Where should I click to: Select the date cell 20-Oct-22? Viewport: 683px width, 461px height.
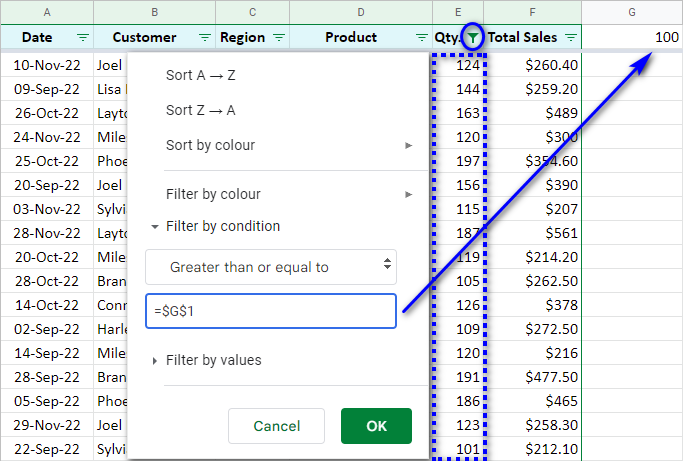pyautogui.click(x=47, y=257)
